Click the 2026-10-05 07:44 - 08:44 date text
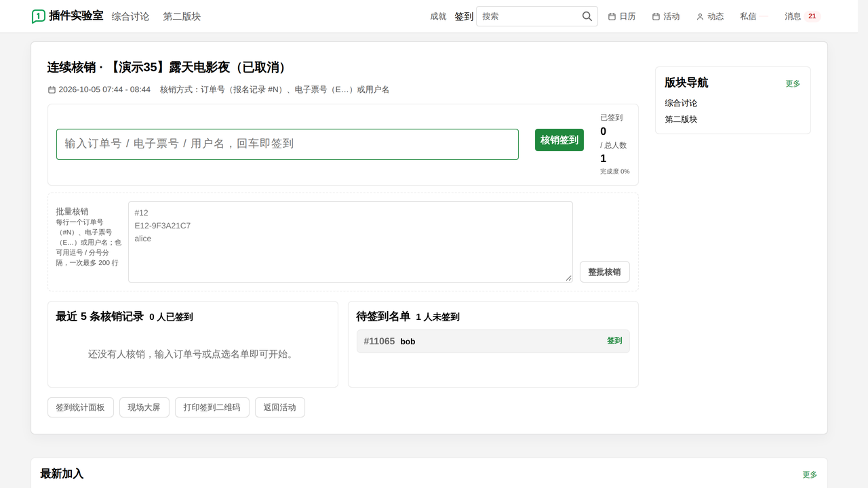 point(104,89)
